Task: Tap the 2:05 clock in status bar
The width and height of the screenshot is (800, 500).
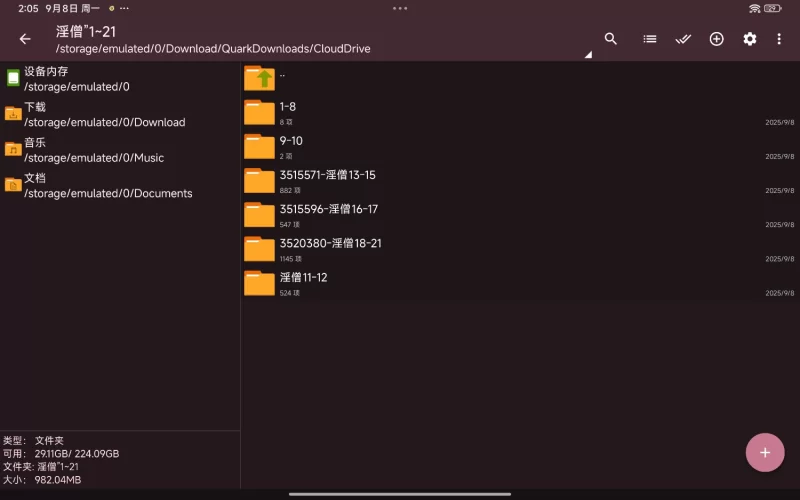Action: (x=28, y=8)
